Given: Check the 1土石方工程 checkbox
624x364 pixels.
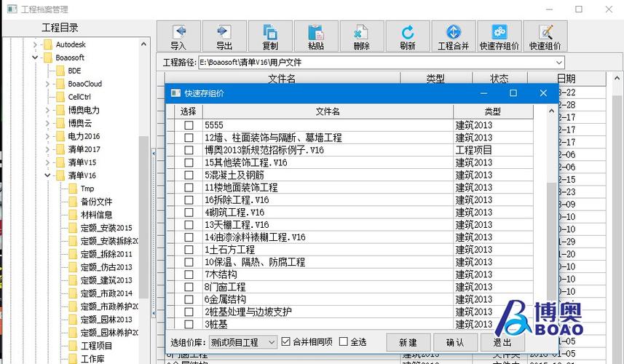Looking at the screenshot, I should click(189, 250).
